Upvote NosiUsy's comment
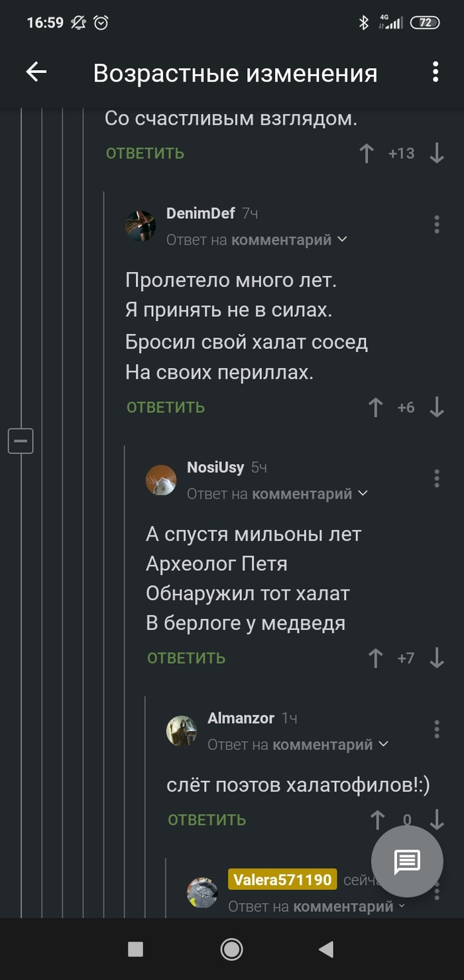Screen dimensions: 464x980 (376, 658)
